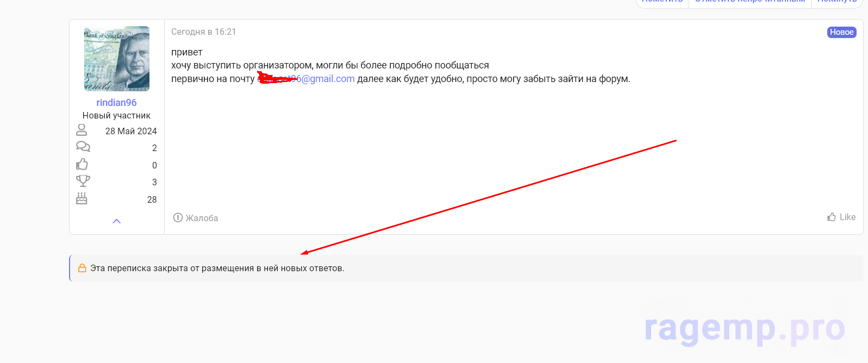Leave the conversation via Покинуть
This screenshot has width=868, height=363.
coord(836,2)
